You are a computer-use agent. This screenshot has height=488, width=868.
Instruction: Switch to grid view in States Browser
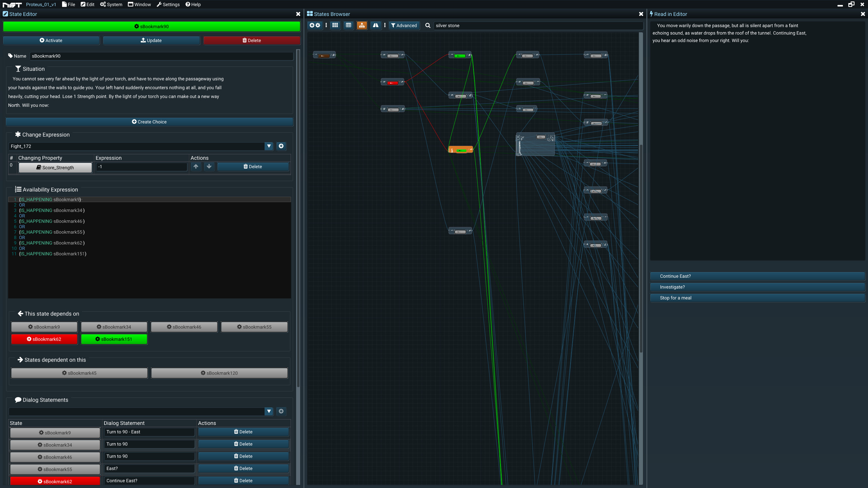(335, 25)
